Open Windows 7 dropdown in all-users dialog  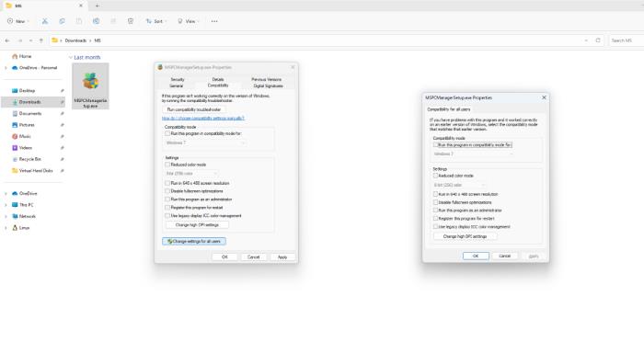[x=474, y=154]
